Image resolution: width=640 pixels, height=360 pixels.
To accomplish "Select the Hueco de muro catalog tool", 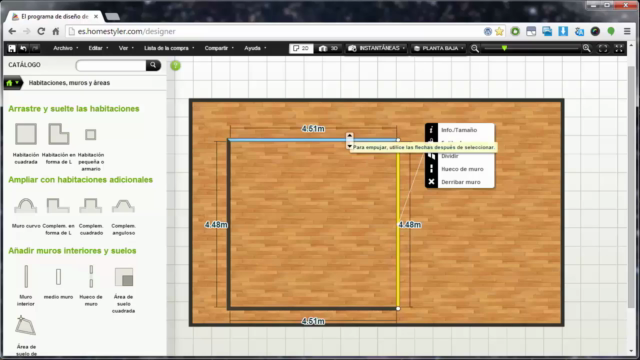I will coord(91,276).
